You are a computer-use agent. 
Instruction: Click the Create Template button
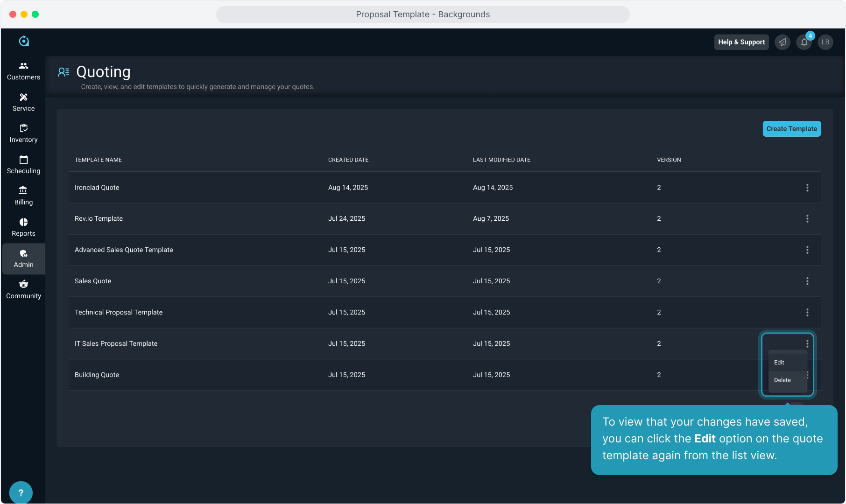coord(792,129)
